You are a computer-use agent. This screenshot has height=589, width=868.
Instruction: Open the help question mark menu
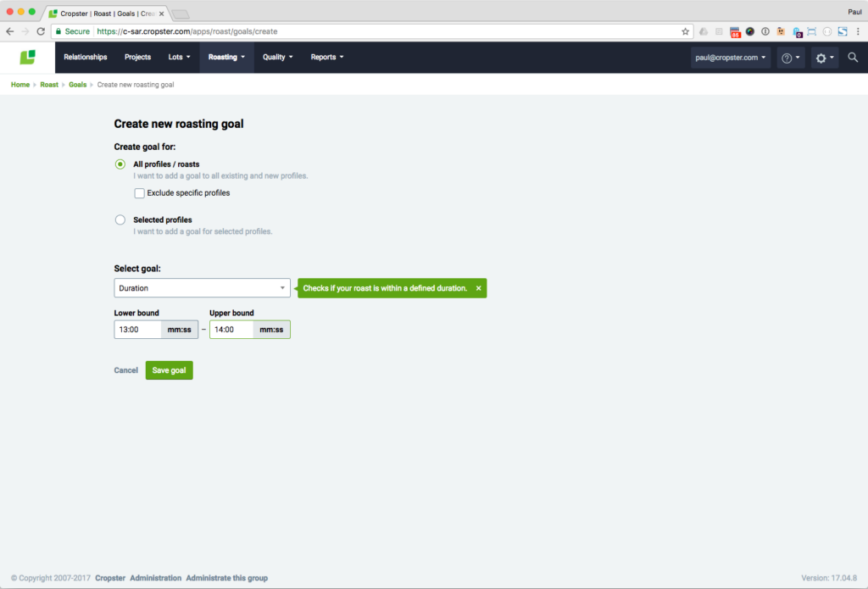click(x=790, y=58)
